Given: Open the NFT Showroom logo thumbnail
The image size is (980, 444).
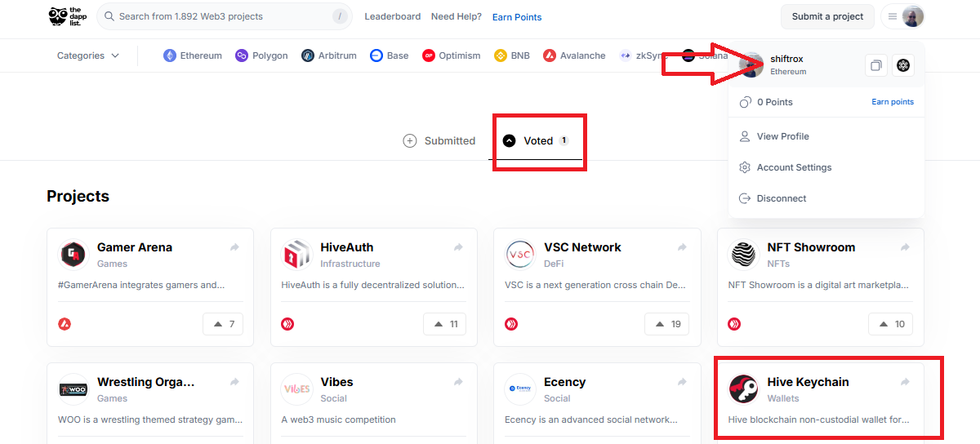Looking at the screenshot, I should pyautogui.click(x=743, y=254).
